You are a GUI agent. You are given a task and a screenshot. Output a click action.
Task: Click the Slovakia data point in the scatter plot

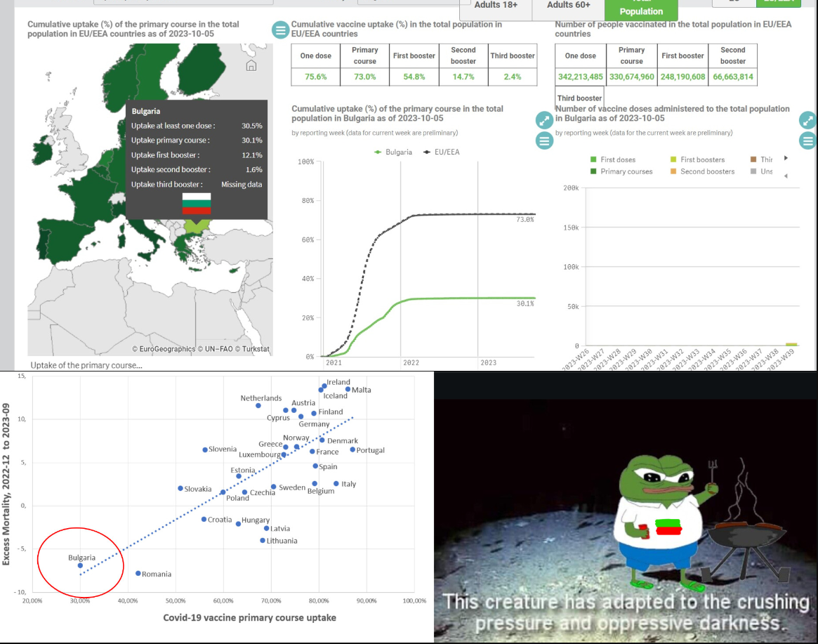pos(180,489)
